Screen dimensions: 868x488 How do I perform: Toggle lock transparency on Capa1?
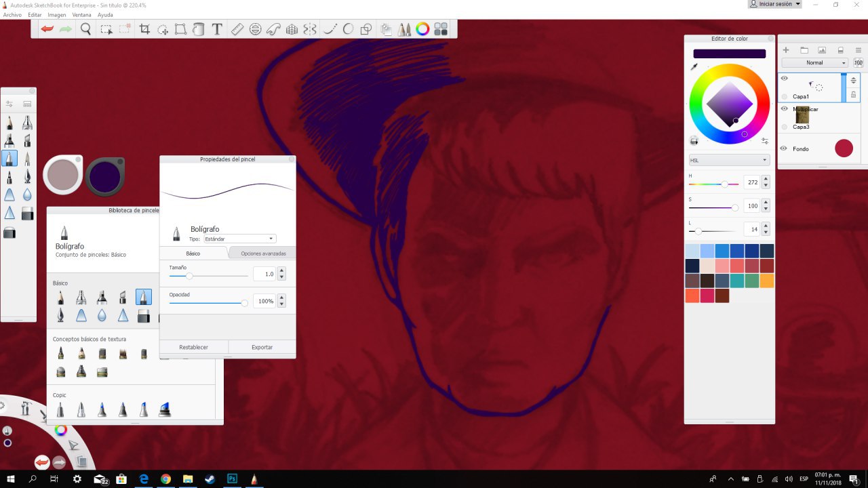853,95
